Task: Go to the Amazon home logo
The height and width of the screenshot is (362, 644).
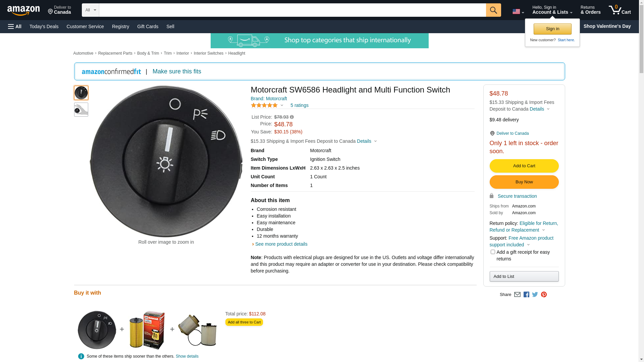Action: [23, 10]
